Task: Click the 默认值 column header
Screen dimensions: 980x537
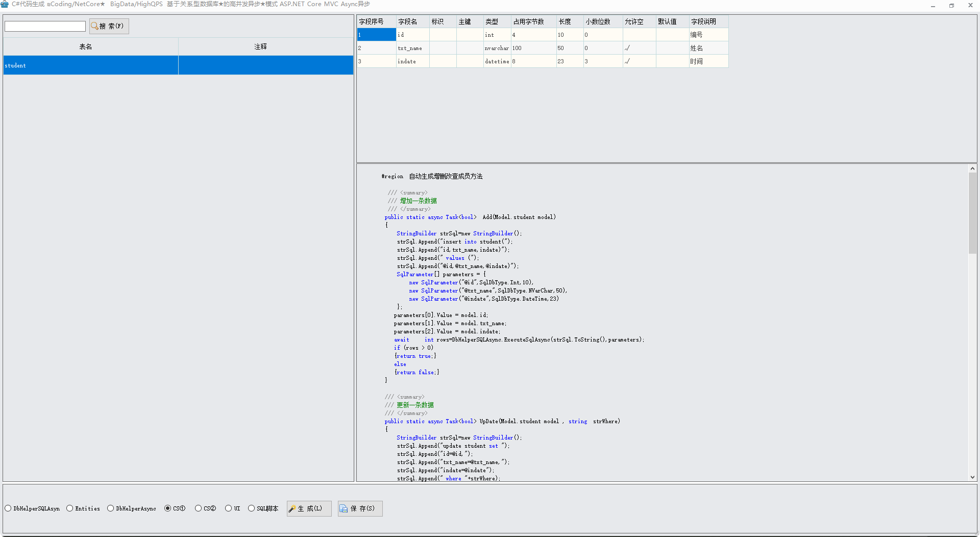Action: (x=672, y=21)
